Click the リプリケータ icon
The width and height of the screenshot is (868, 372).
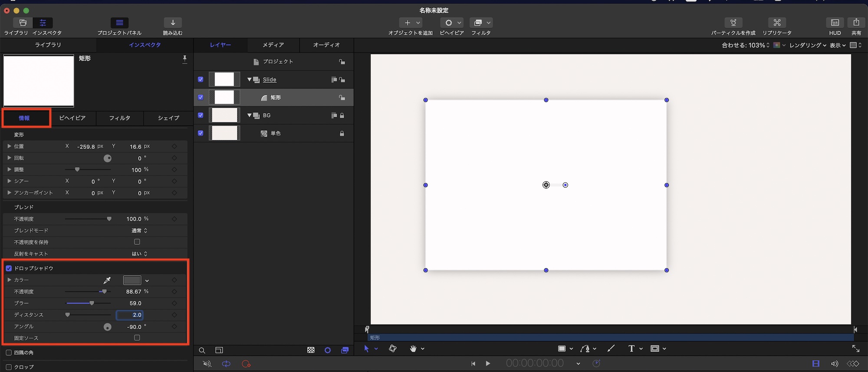(x=777, y=23)
